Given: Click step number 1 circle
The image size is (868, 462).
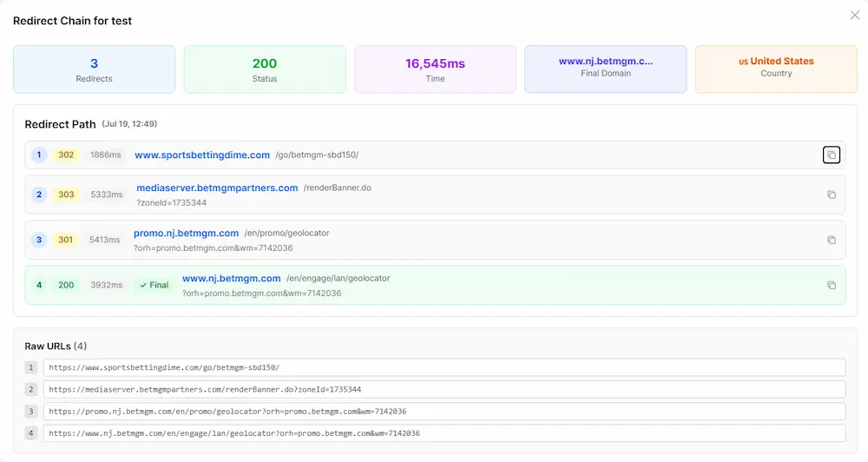Looking at the screenshot, I should (x=39, y=155).
